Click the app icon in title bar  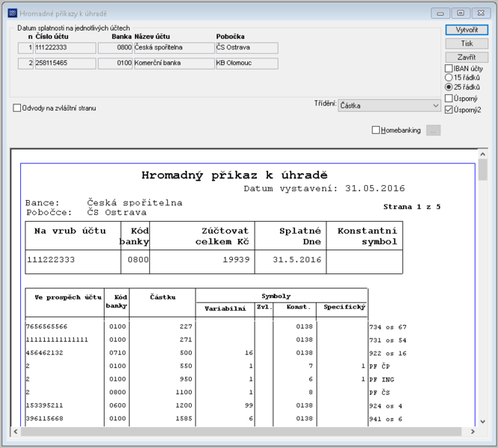click(x=13, y=13)
